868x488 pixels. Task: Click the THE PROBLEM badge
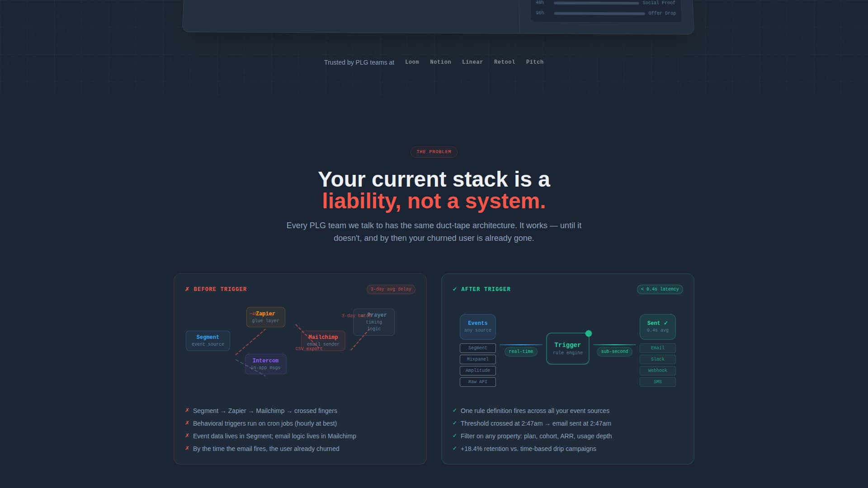point(434,152)
